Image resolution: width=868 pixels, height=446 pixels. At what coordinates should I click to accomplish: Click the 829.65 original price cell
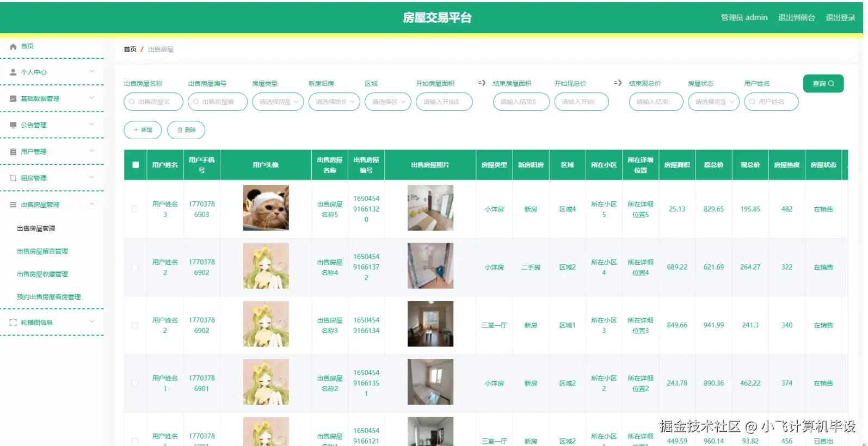coord(713,209)
